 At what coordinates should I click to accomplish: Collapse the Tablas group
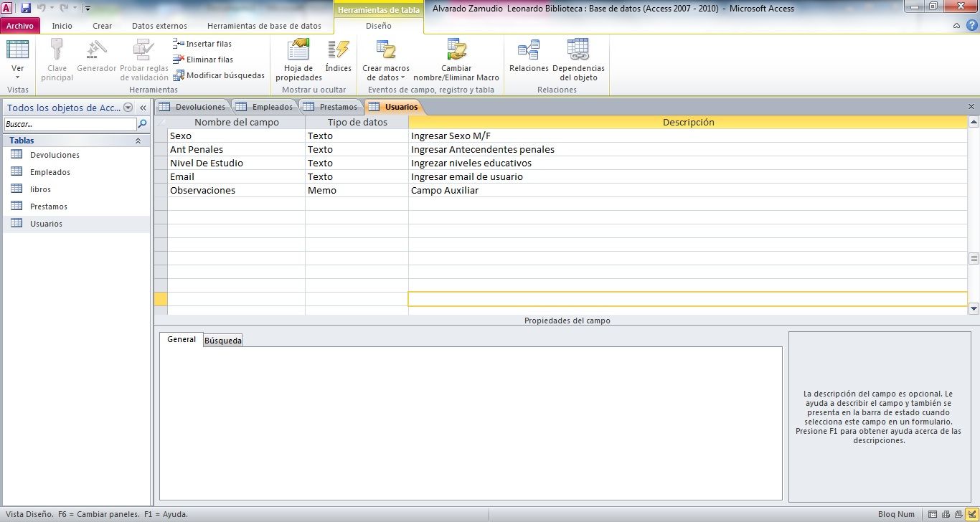(x=138, y=141)
